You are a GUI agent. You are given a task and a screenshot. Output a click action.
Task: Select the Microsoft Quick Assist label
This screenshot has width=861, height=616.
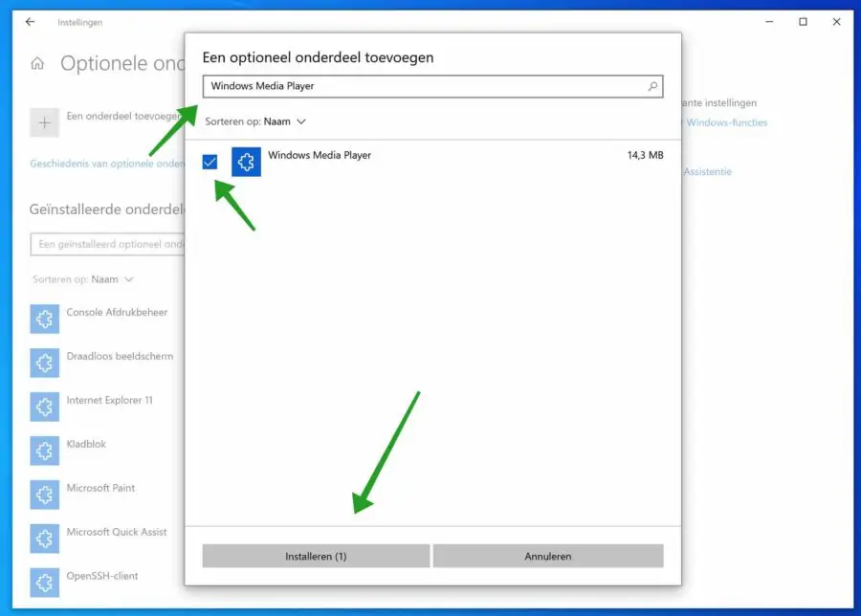[x=117, y=532]
